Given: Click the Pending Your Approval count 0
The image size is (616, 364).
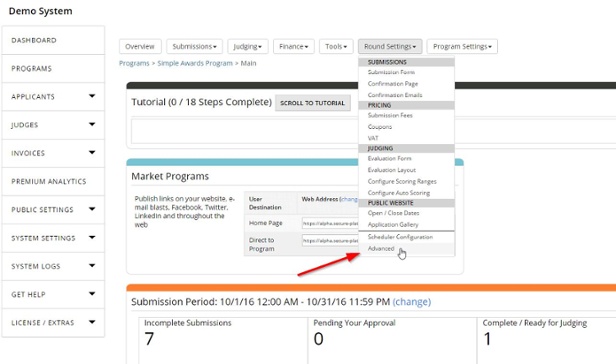Looking at the screenshot, I should coord(319,338).
